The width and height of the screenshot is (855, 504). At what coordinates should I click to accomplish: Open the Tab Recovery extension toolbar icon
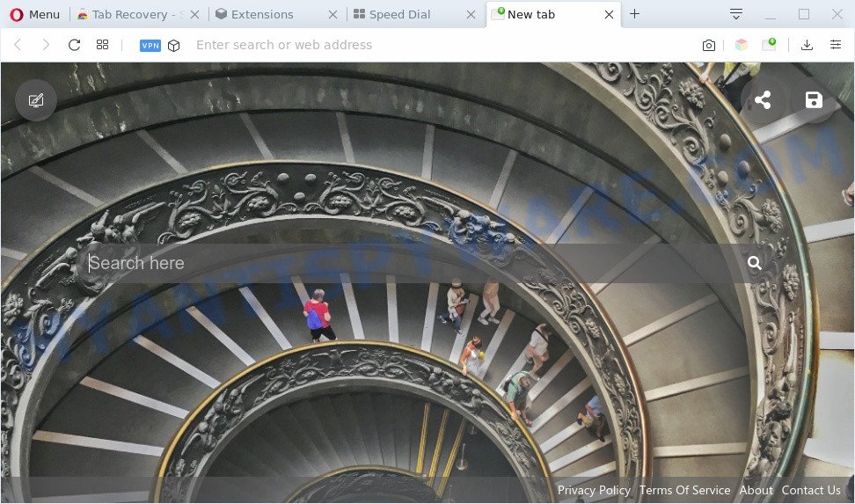(x=770, y=45)
